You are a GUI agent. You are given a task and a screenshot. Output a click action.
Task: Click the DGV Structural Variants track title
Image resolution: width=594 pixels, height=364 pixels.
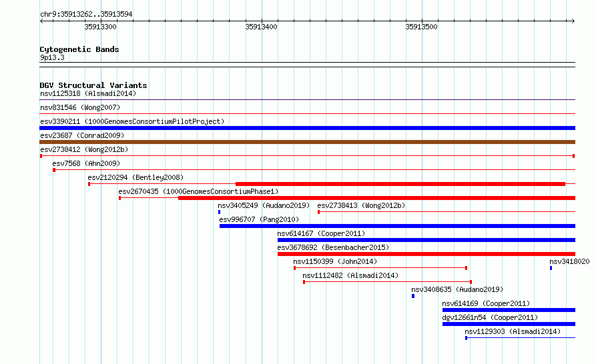point(93,85)
